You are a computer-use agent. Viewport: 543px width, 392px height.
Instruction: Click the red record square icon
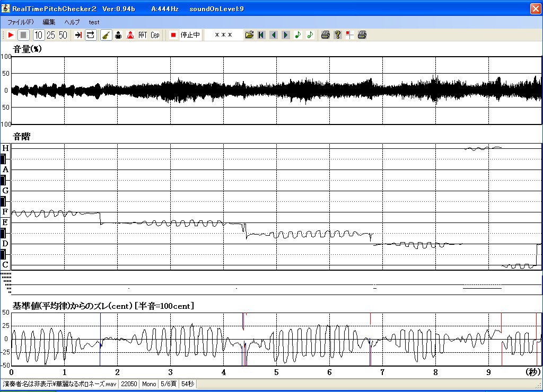point(173,35)
